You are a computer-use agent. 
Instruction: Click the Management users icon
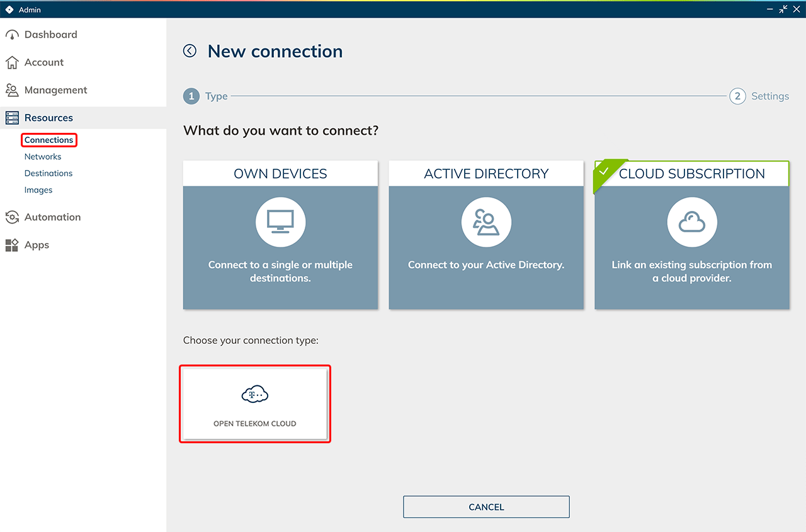[x=12, y=90]
